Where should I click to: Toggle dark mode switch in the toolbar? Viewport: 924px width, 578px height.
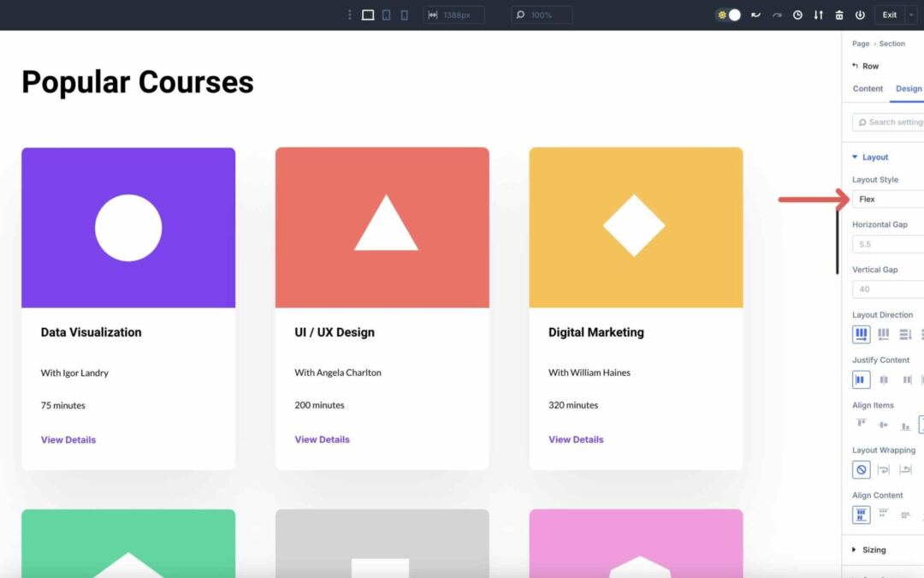pos(727,15)
